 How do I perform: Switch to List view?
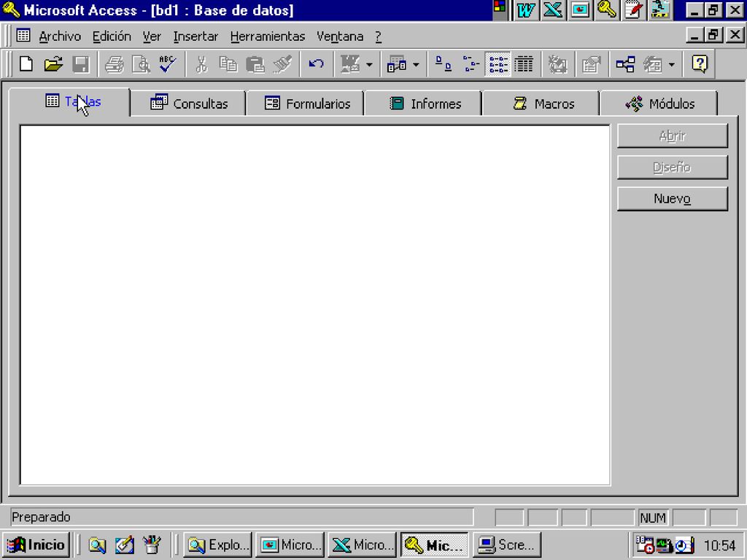coord(498,64)
